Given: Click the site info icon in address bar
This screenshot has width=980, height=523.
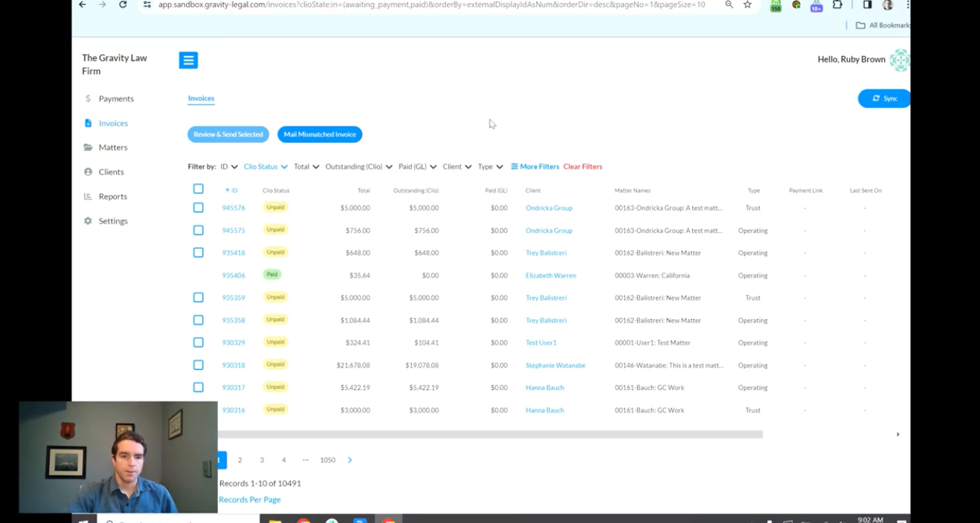Looking at the screenshot, I should click(x=147, y=4).
